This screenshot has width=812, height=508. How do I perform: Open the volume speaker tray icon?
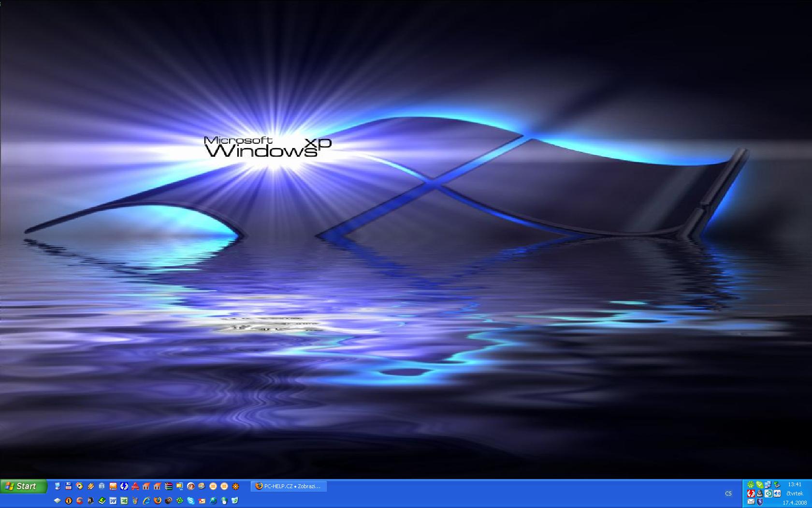pyautogui.click(x=777, y=493)
